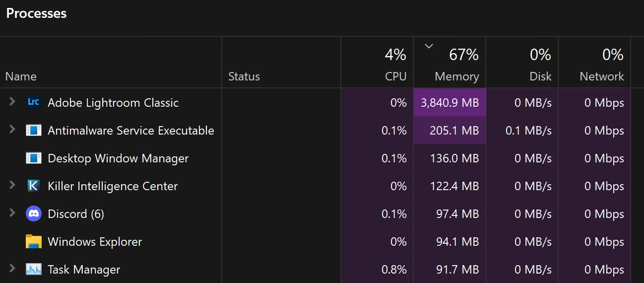The width and height of the screenshot is (644, 283).
Task: Expand the Adobe Lightroom Classic process group
Action: pyautogui.click(x=12, y=102)
